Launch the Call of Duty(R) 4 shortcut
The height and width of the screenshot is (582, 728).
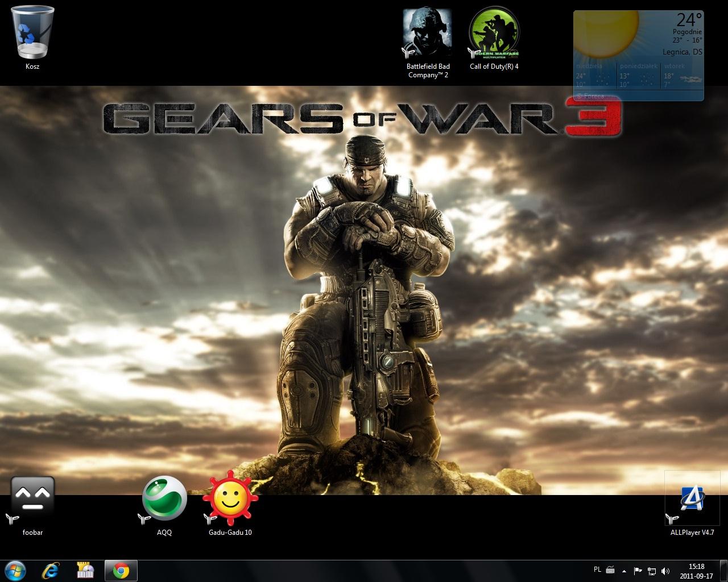tap(494, 39)
